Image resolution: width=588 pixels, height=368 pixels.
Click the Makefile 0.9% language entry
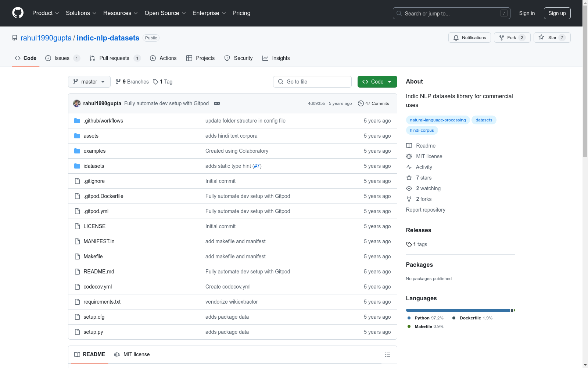425,326
